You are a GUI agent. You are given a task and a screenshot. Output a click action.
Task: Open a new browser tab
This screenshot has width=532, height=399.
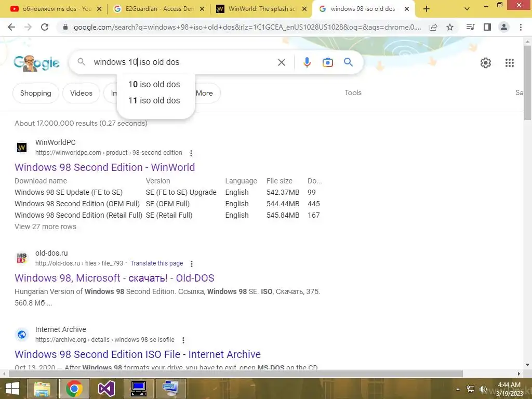pyautogui.click(x=427, y=9)
